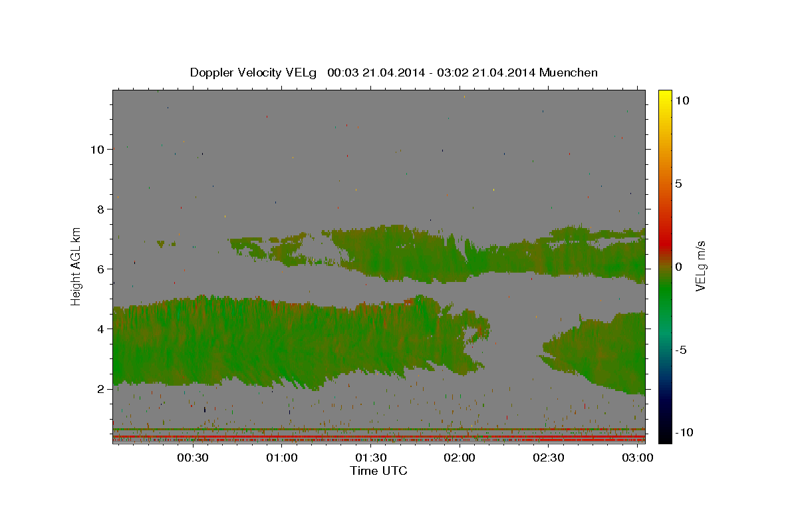This screenshot has height=532, width=798.
Task: Click the Time UTC axis label
Action: [x=378, y=471]
